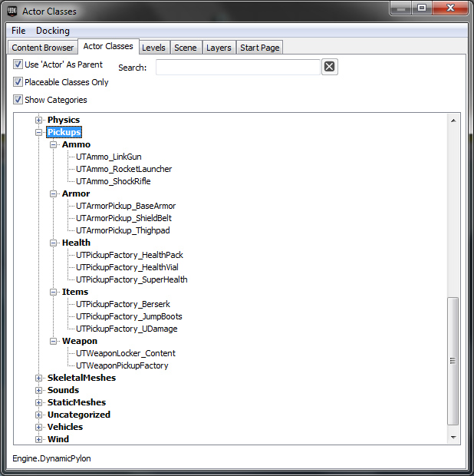Toggle 'Use Actor As Parent' checkbox
The width and height of the screenshot is (474, 476).
[x=18, y=64]
